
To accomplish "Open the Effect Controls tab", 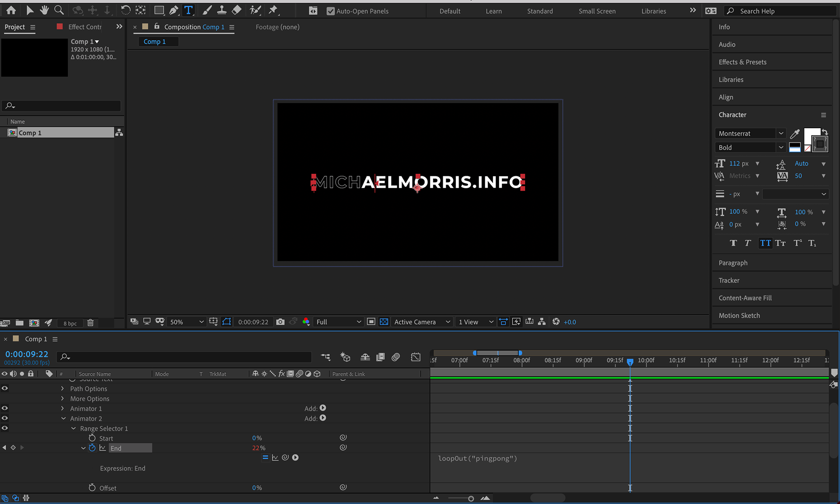I will tap(84, 27).
